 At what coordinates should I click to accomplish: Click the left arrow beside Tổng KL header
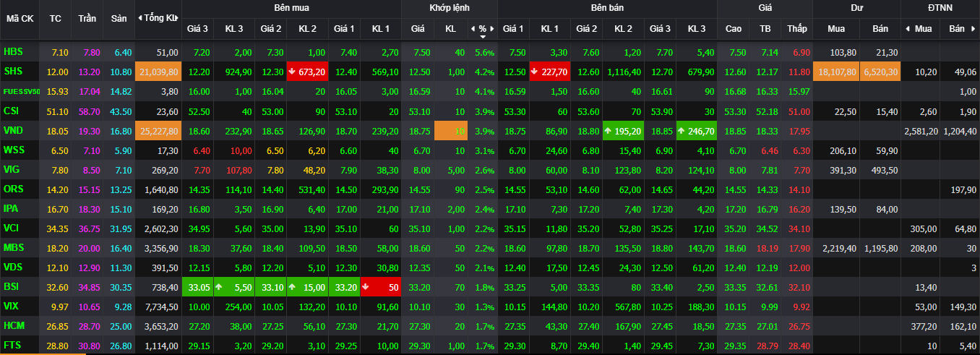coord(140,18)
